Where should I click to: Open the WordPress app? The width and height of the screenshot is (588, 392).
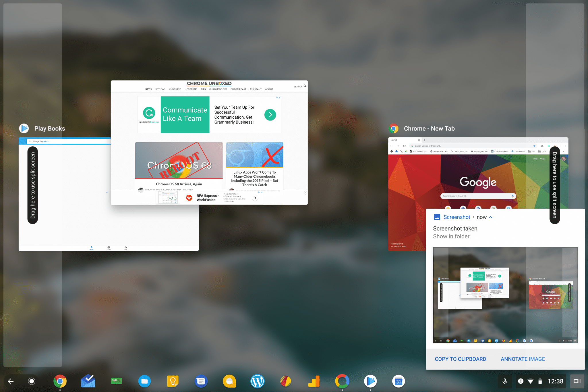tap(258, 381)
